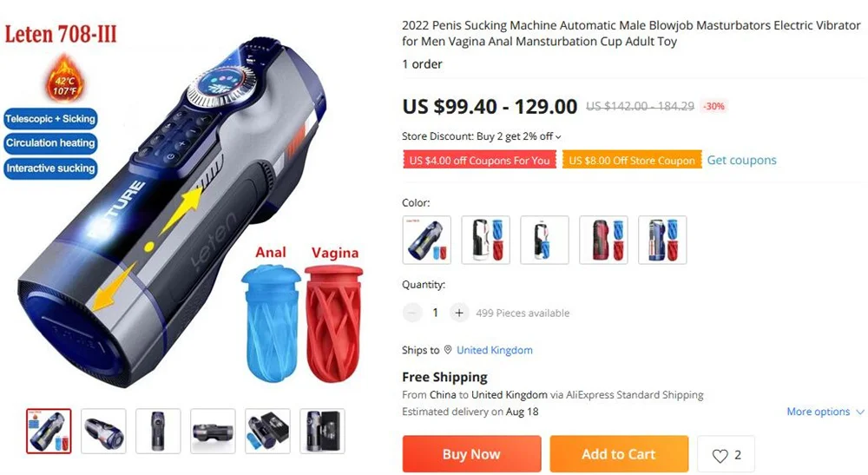Open the last gallery thumbnail showing box

click(x=322, y=432)
